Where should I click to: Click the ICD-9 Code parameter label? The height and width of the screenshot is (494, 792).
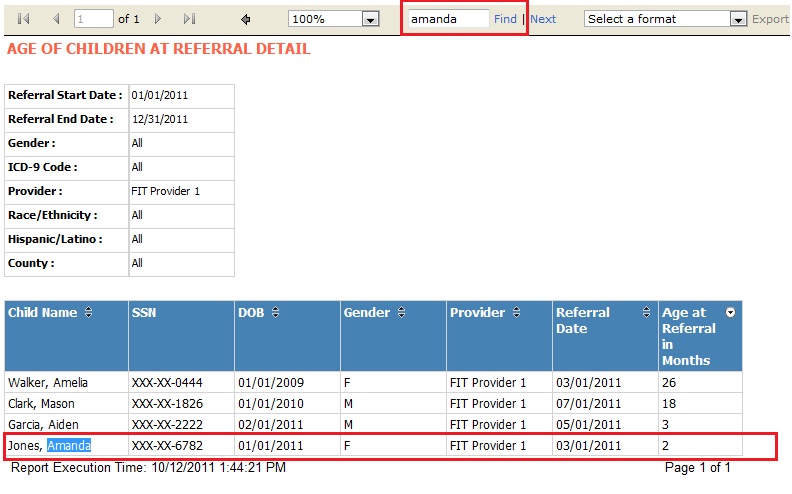tap(43, 167)
